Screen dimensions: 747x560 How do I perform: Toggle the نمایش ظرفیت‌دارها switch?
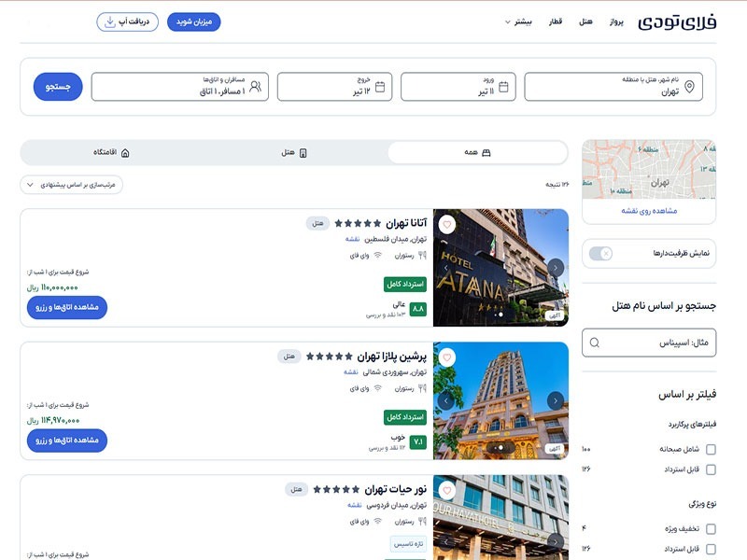600,253
